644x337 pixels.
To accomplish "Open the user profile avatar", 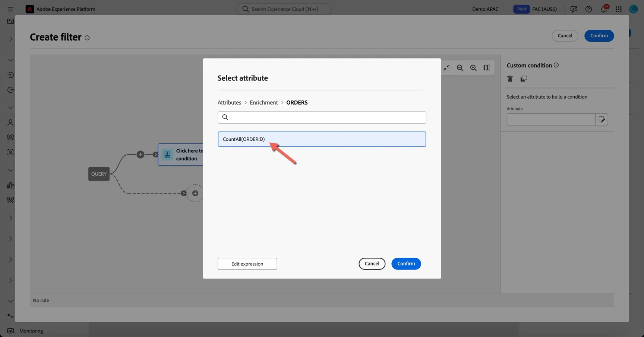I will (633, 9).
